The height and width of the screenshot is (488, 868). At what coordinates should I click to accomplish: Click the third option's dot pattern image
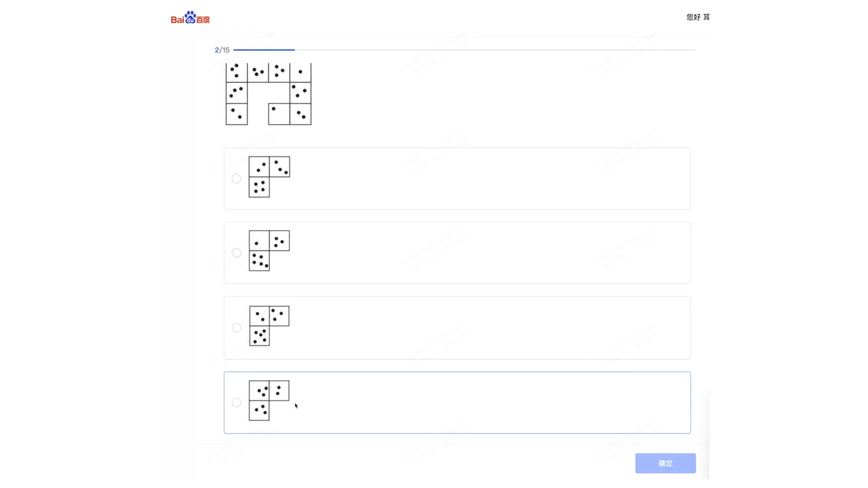pos(269,326)
